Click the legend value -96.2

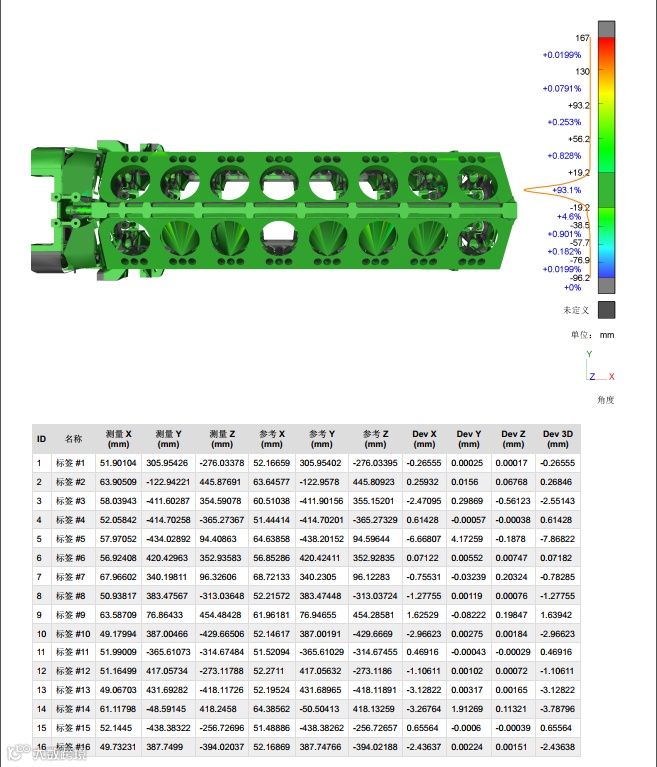(x=580, y=278)
